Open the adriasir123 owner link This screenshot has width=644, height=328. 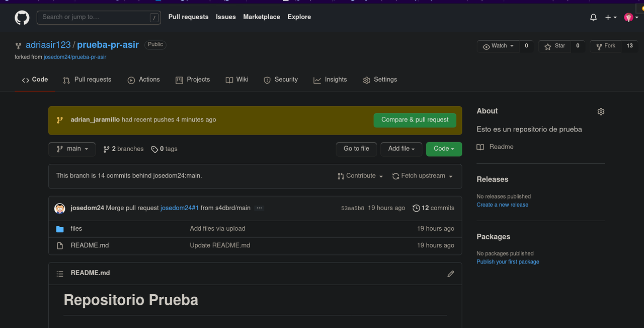point(48,45)
